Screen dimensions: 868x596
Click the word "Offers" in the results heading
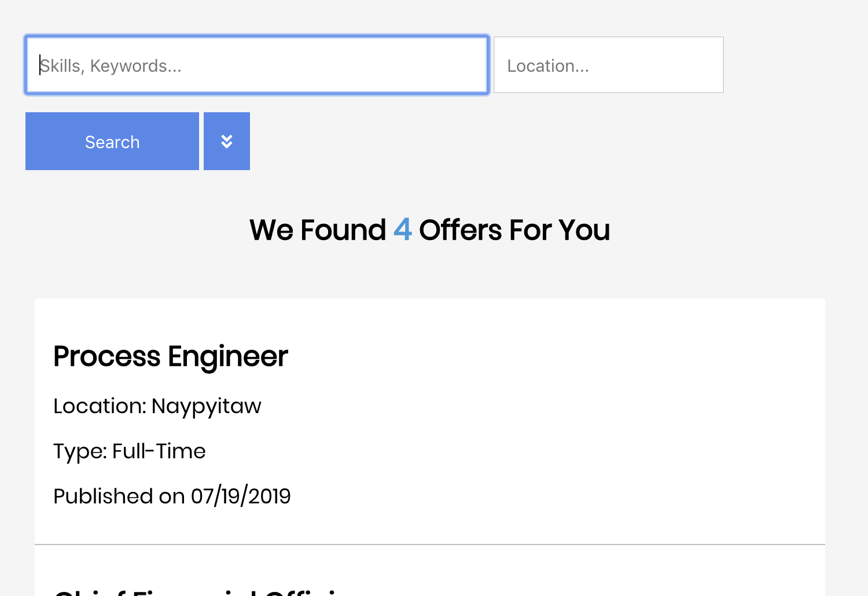(460, 230)
